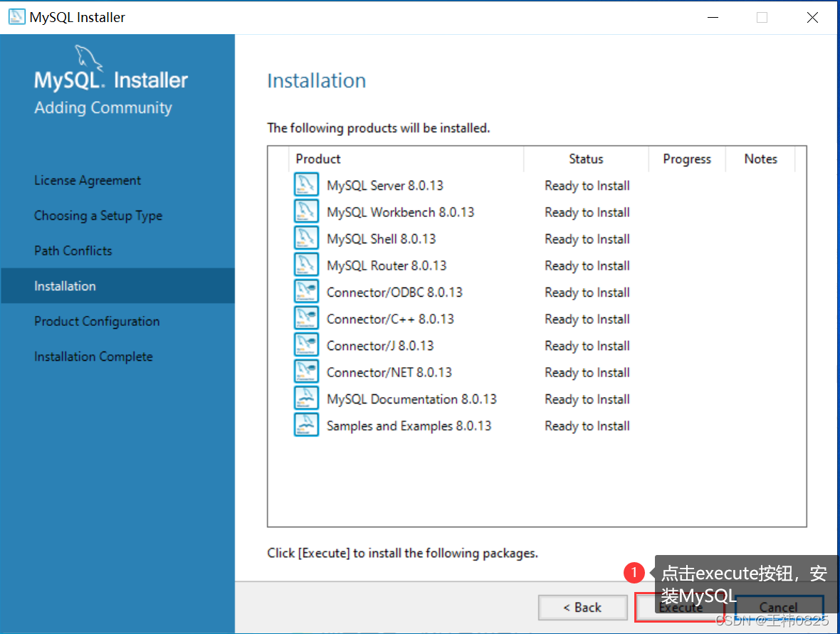The height and width of the screenshot is (634, 840).
Task: Click the MySQL dolphin logo in sidebar
Action: click(88, 58)
